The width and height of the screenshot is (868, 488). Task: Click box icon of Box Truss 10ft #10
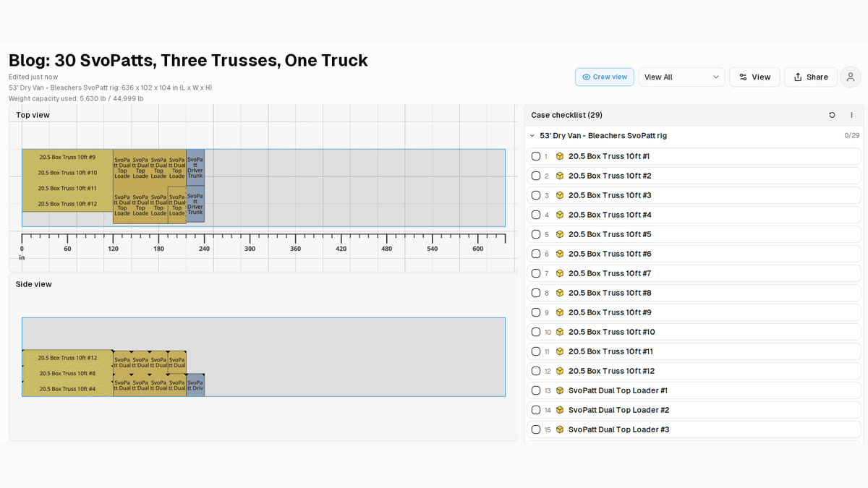560,332
